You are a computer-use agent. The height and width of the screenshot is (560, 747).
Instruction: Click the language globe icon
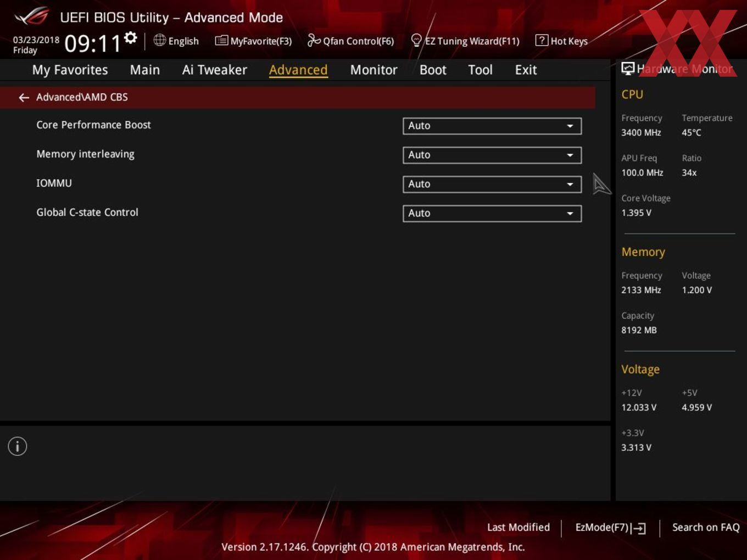[160, 40]
